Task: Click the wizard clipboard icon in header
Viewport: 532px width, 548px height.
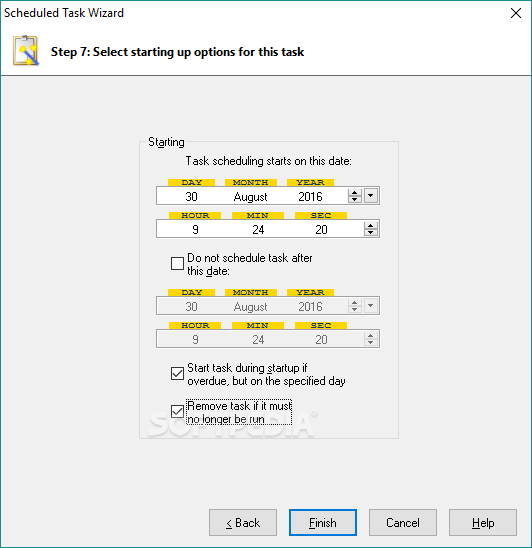Action: coord(26,51)
